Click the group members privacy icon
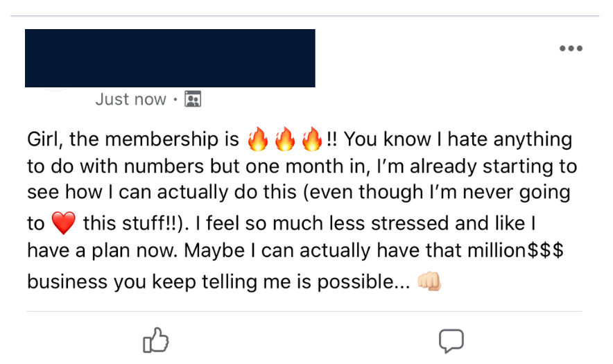 point(193,99)
